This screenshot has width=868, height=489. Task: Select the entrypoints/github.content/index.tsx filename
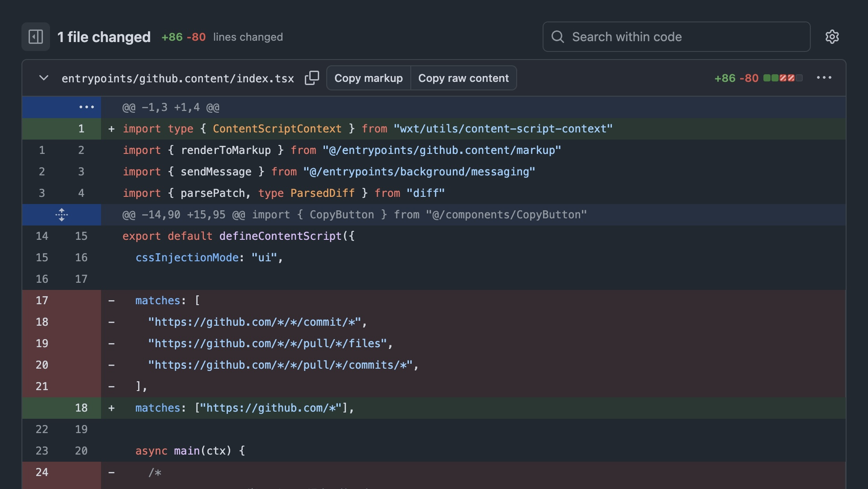(178, 78)
